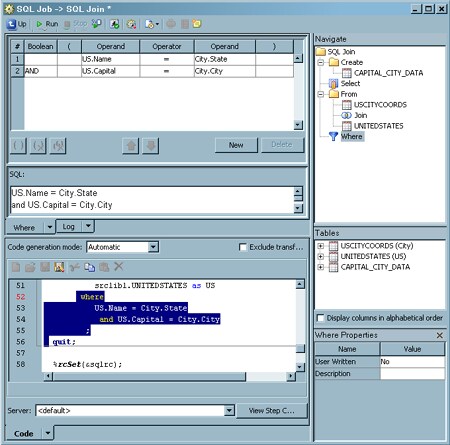Open the Code tab dropdown arrow
This screenshot has height=445, width=450.
48,433
